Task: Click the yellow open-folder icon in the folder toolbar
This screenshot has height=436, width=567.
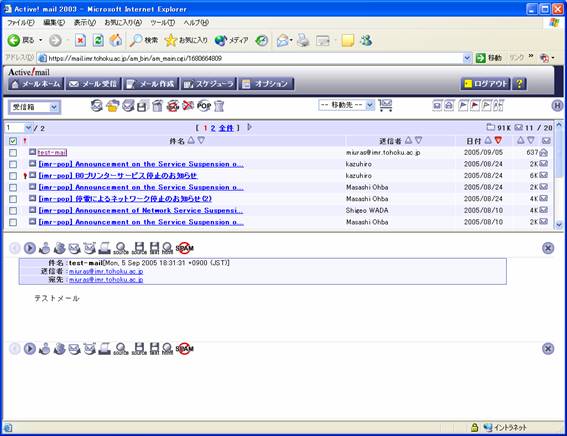Action: [112, 106]
